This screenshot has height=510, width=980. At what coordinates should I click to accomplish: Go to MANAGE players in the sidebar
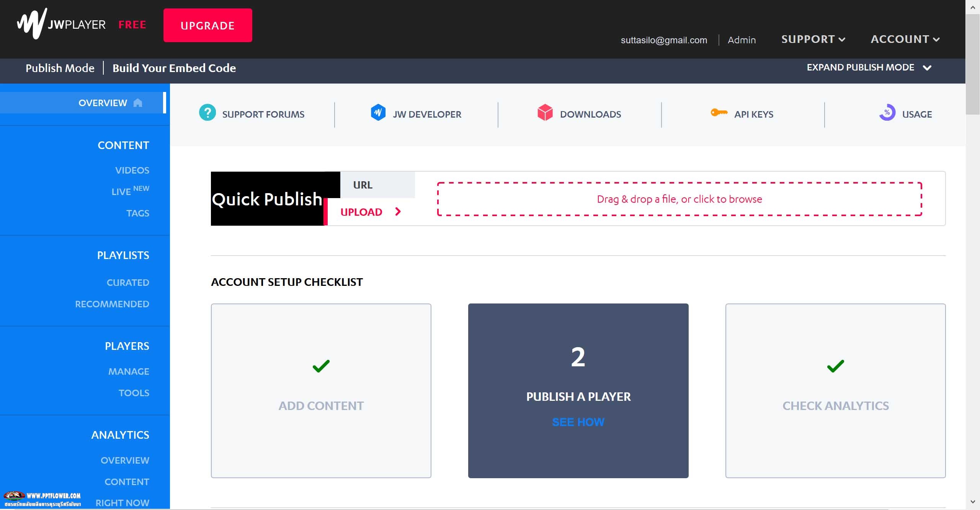pos(129,371)
